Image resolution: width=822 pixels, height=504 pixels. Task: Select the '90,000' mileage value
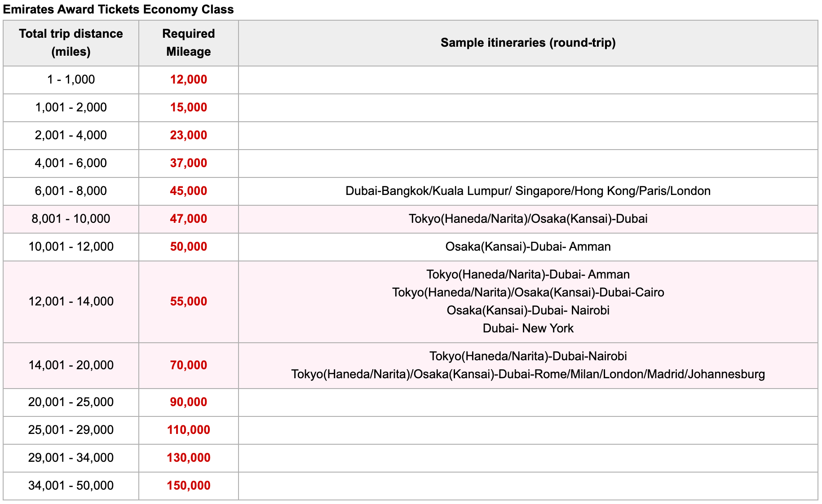(x=189, y=402)
